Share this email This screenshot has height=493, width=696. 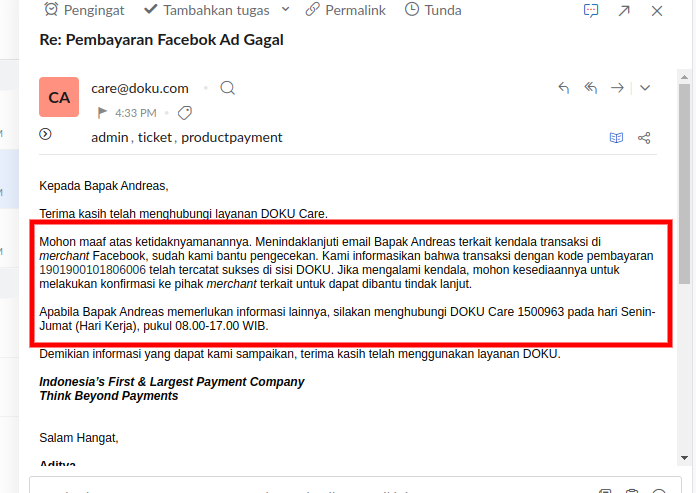[644, 138]
